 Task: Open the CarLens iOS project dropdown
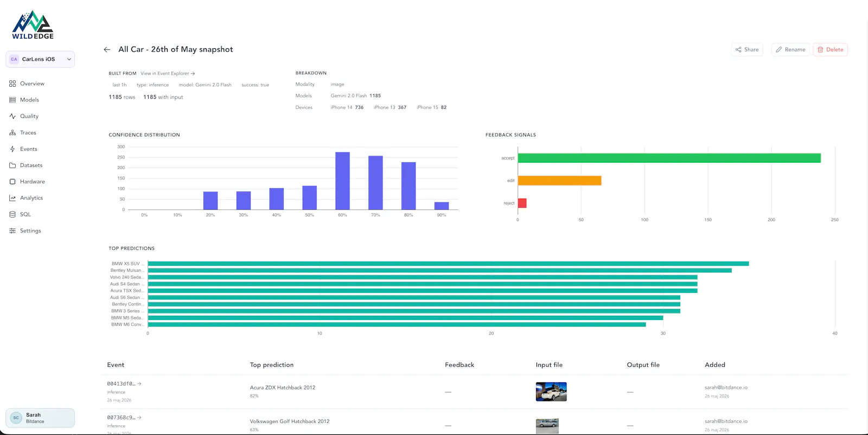(x=40, y=59)
